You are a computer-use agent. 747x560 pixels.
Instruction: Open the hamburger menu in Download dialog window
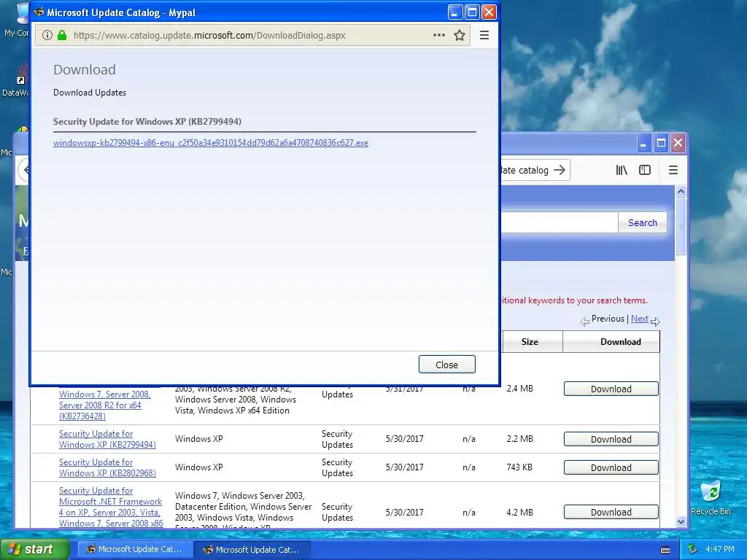[484, 35]
